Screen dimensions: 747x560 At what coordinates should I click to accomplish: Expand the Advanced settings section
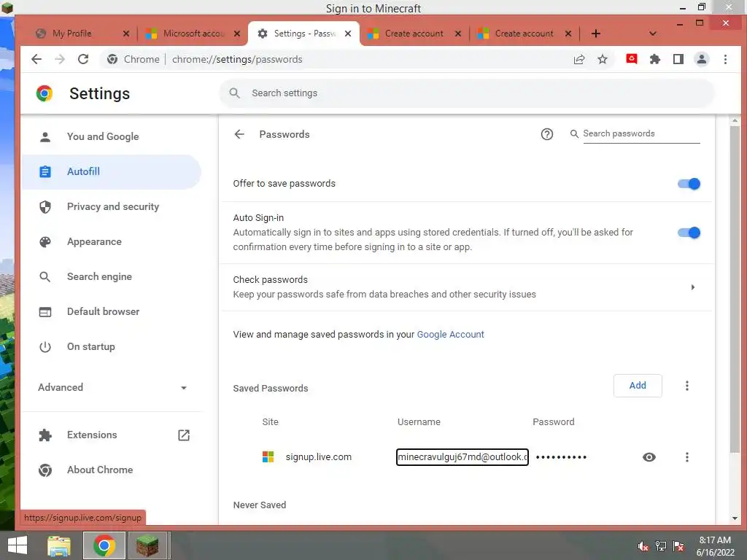point(112,388)
